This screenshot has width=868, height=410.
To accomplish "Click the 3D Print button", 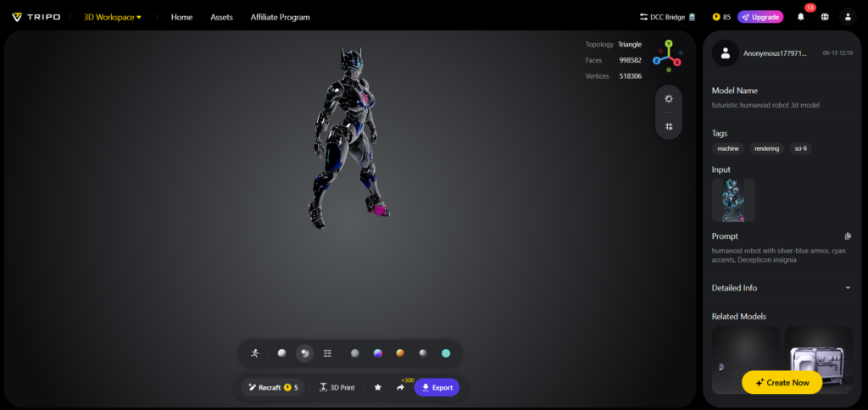I will click(337, 387).
